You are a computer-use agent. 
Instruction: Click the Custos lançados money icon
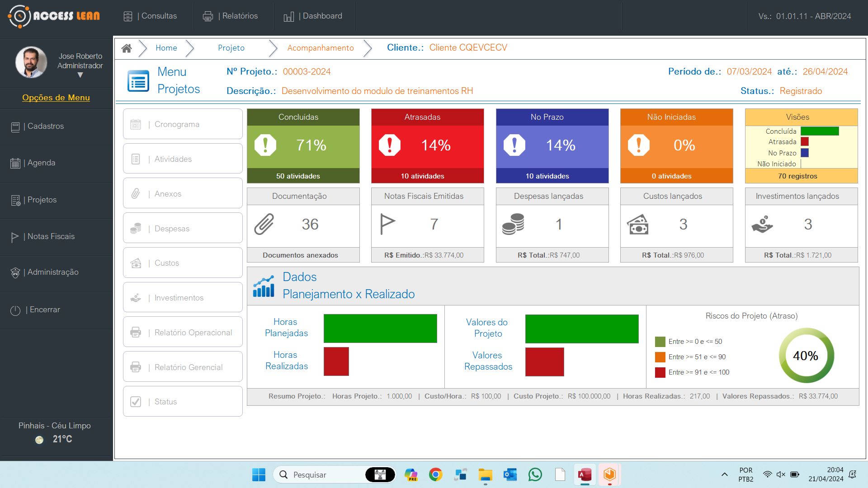coord(637,225)
